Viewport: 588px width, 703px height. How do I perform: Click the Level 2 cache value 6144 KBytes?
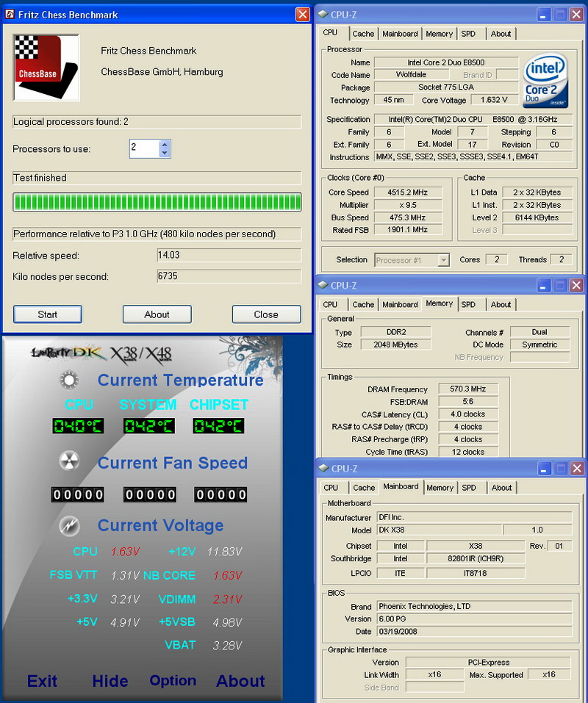[537, 217]
